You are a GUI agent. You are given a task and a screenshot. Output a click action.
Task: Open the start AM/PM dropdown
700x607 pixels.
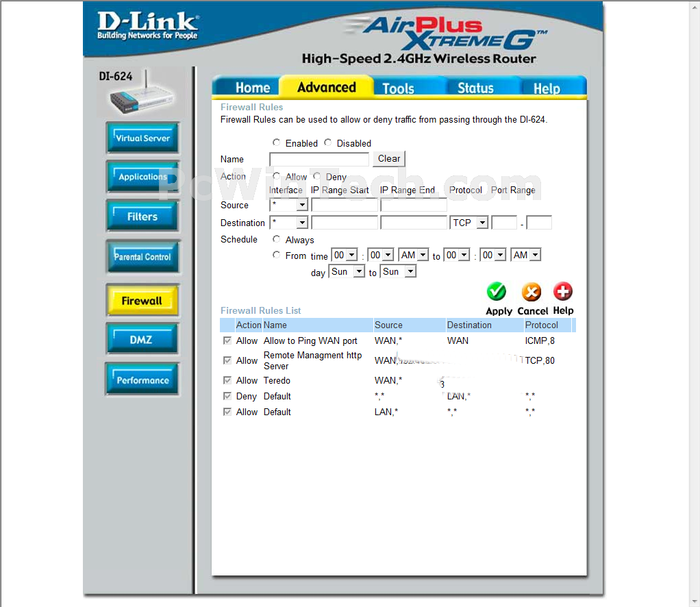point(414,255)
